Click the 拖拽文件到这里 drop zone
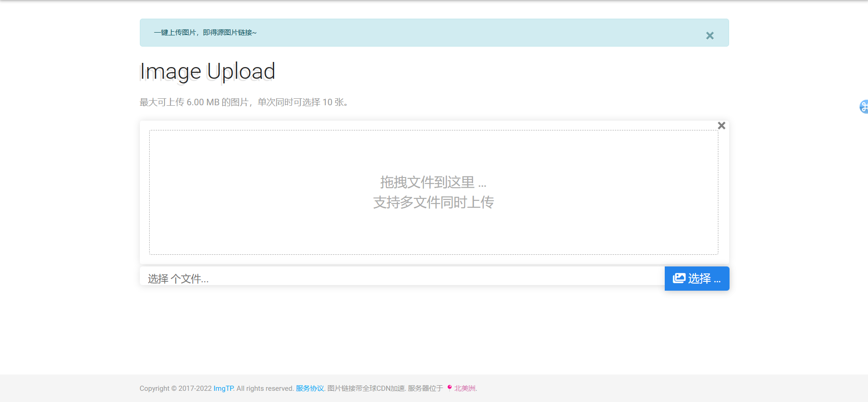Viewport: 868px width, 402px height. pyautogui.click(x=434, y=192)
